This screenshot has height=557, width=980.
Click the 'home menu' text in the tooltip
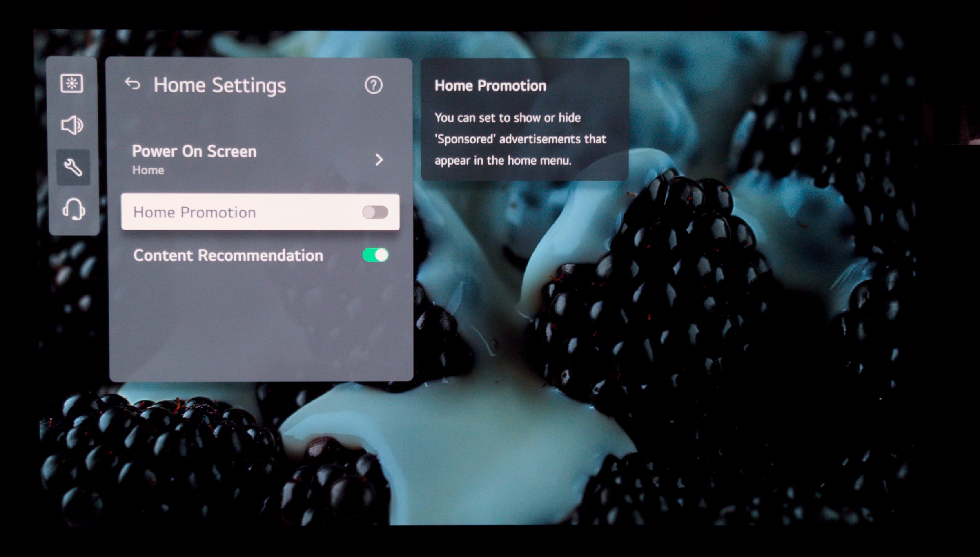(x=539, y=161)
